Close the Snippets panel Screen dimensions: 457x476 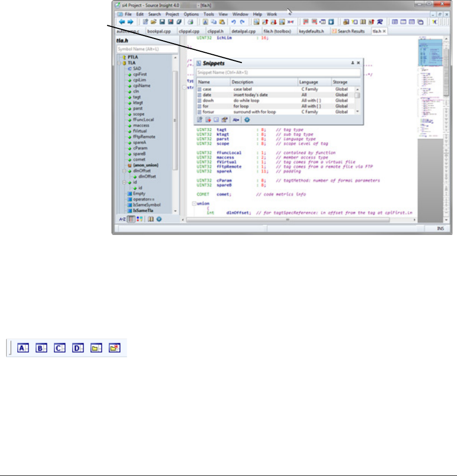[x=359, y=63]
